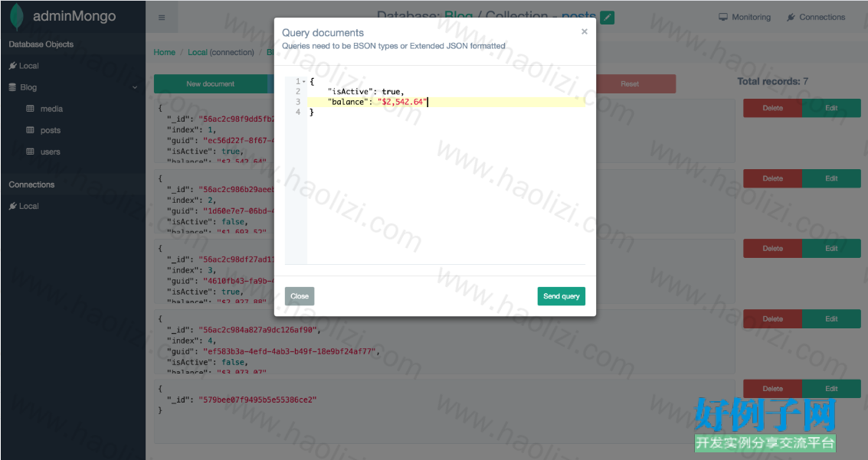868x460 pixels.
Task: Select the media collection
Action: pos(51,109)
